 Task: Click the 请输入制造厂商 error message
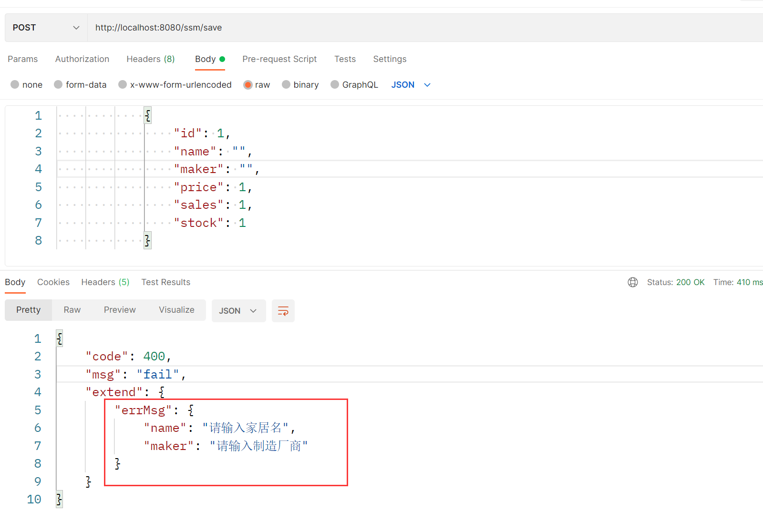tap(259, 446)
